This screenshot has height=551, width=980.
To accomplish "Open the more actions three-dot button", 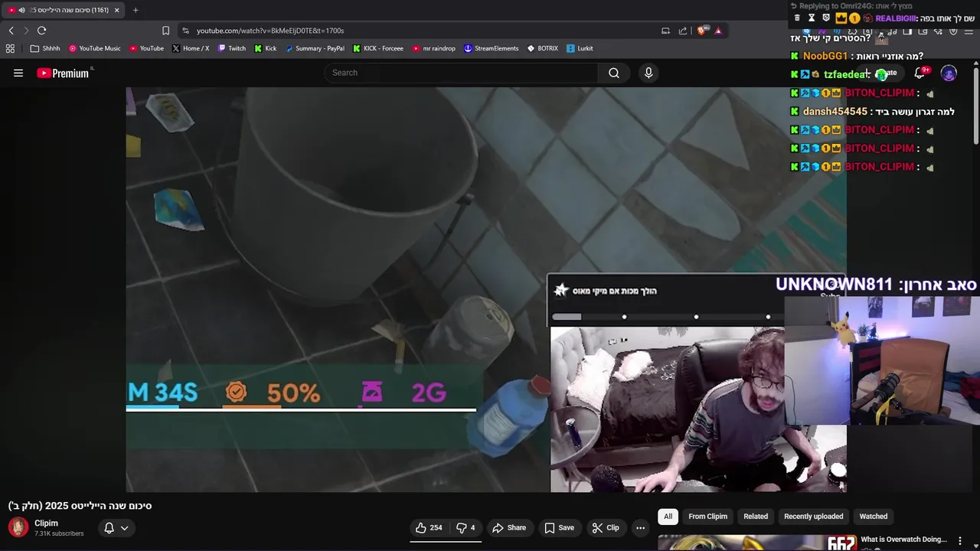I will [640, 527].
